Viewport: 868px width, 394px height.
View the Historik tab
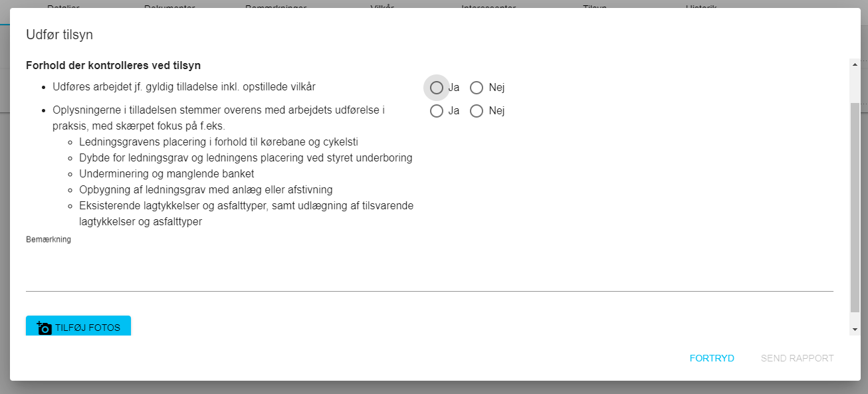point(701,5)
